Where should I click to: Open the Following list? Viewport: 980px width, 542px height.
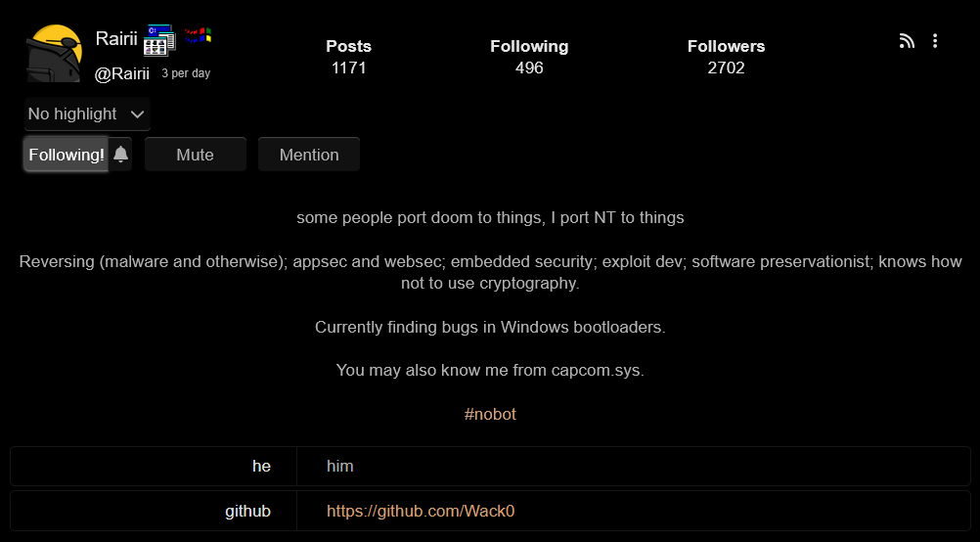pyautogui.click(x=529, y=57)
